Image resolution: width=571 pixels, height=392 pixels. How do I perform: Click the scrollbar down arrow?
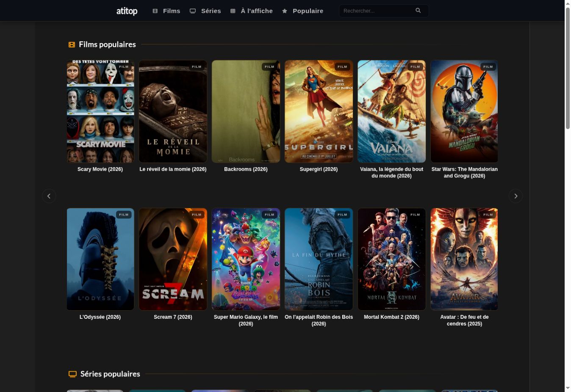pyautogui.click(x=568, y=388)
